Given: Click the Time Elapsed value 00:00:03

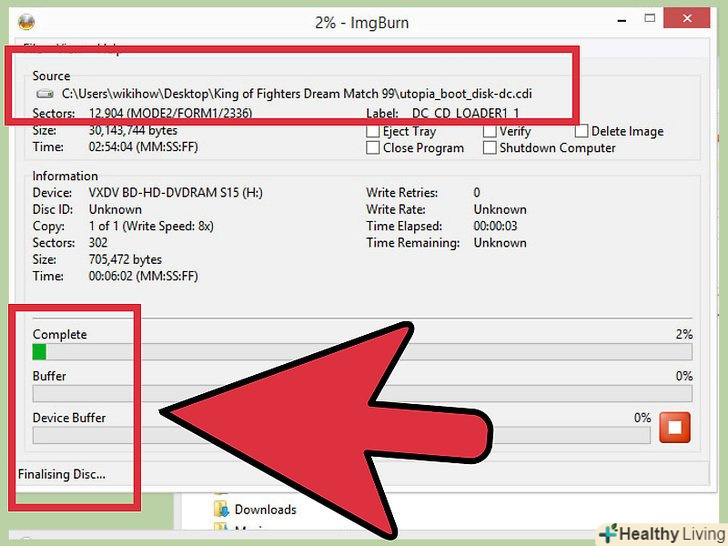Looking at the screenshot, I should click(x=495, y=226).
